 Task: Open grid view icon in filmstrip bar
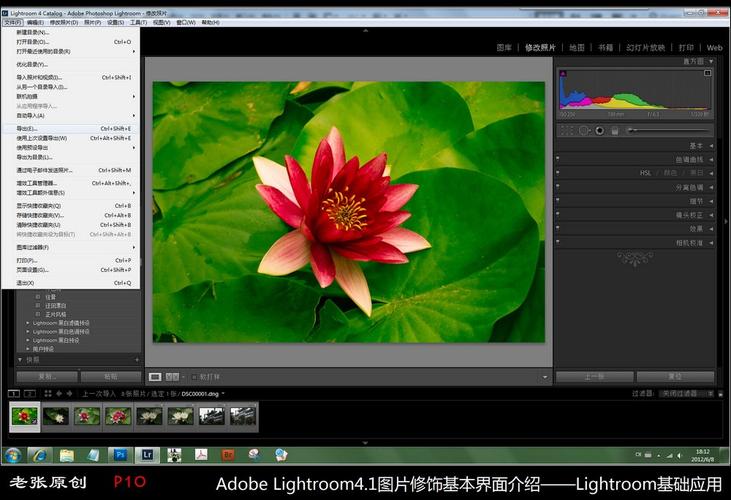(48, 394)
